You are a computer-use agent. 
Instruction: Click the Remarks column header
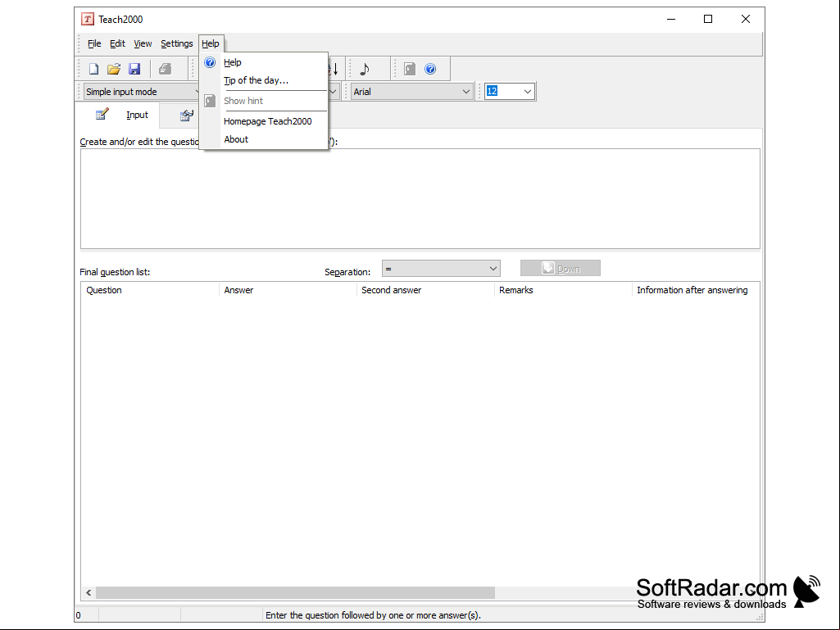(563, 290)
